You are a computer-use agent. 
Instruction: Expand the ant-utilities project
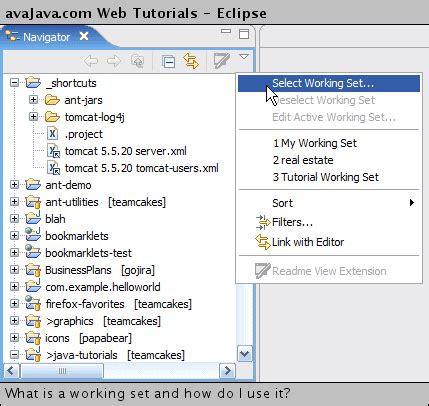click(x=14, y=201)
